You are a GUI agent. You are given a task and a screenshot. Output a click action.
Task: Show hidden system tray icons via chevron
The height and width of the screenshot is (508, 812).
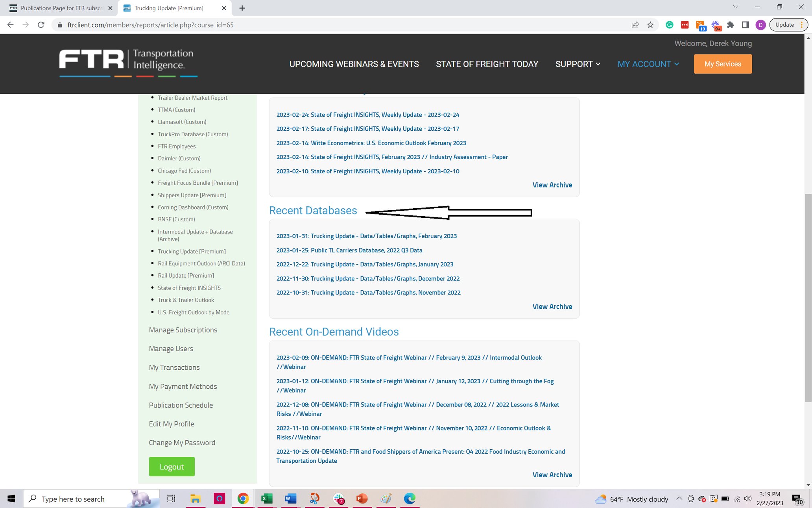click(x=679, y=499)
